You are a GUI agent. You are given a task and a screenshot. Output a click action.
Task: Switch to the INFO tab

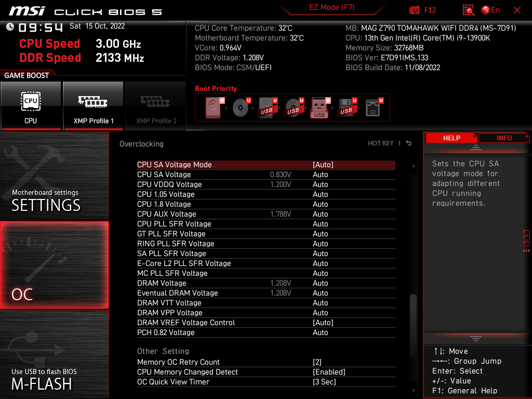(504, 138)
